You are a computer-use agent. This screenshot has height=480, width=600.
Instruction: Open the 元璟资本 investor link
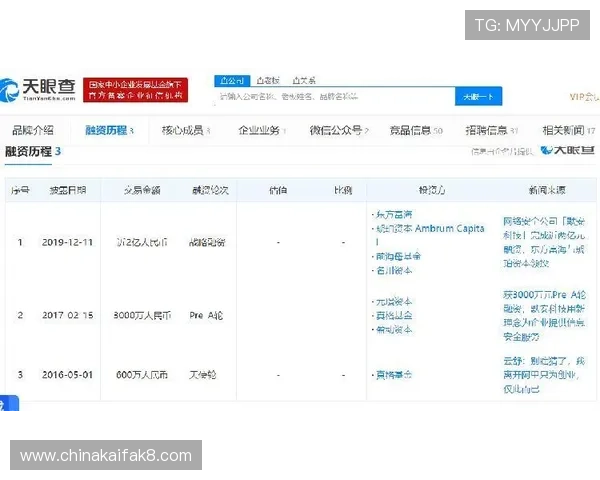(394, 302)
